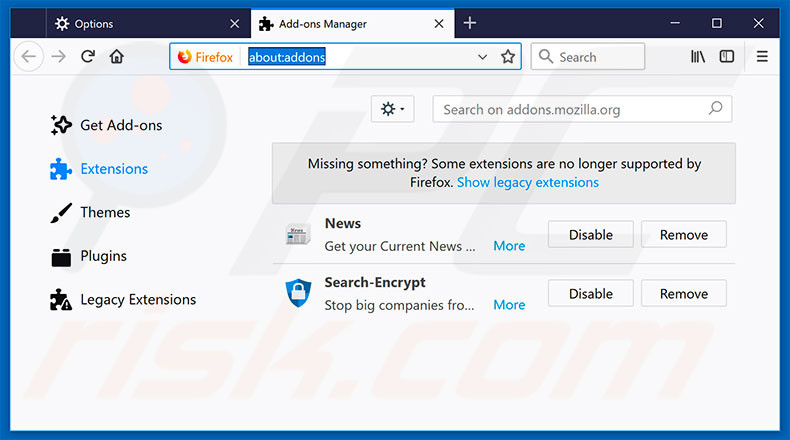Go forward with the forward arrow button

pos(58,56)
